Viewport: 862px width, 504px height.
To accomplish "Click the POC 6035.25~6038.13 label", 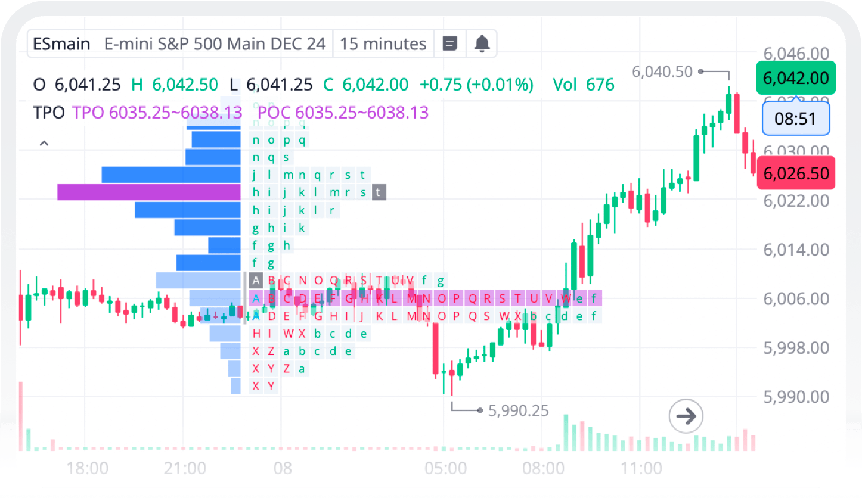I will click(343, 113).
